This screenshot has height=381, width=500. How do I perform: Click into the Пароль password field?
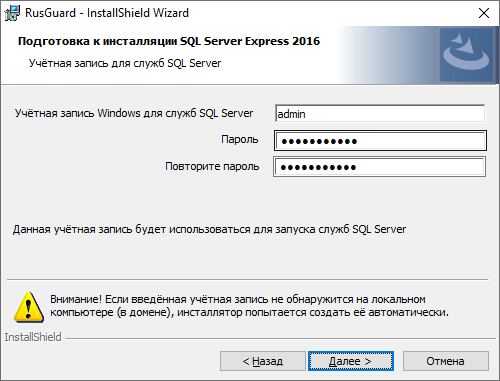[380, 141]
